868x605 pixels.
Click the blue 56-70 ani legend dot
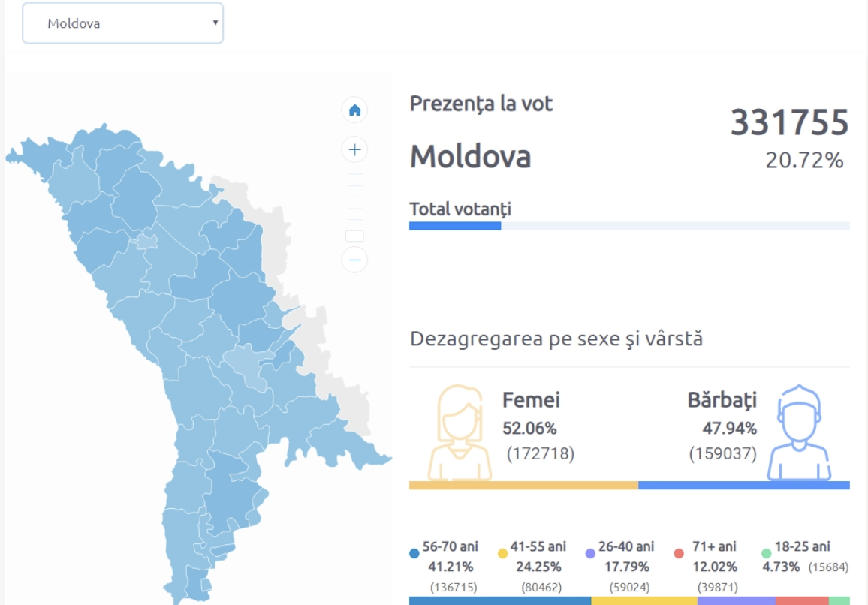click(414, 554)
